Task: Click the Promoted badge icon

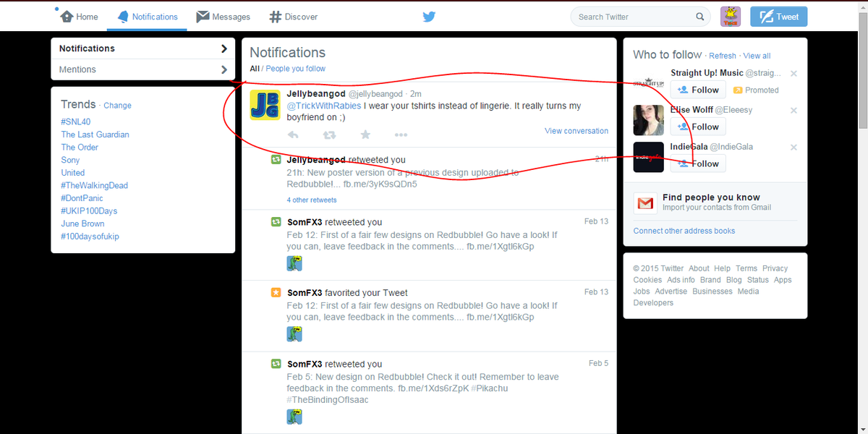Action: [738, 90]
